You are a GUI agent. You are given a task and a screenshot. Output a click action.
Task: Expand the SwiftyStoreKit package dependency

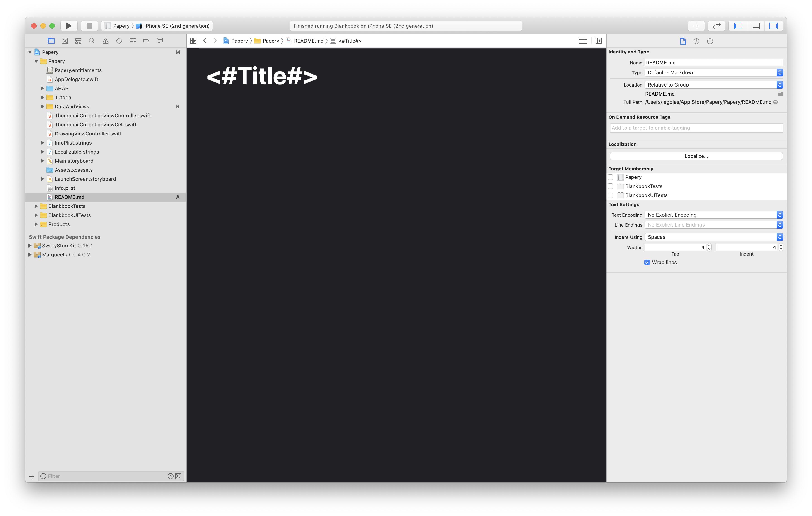[30, 245]
